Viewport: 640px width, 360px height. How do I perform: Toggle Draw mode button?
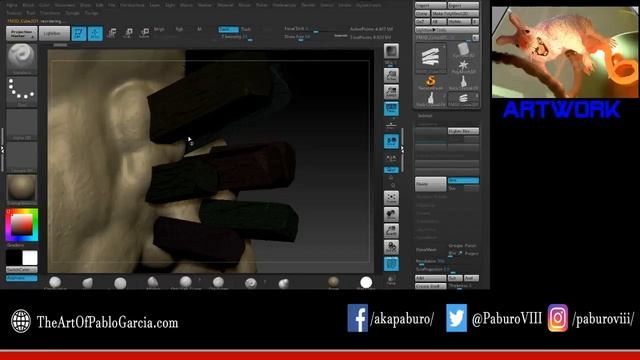click(x=95, y=33)
